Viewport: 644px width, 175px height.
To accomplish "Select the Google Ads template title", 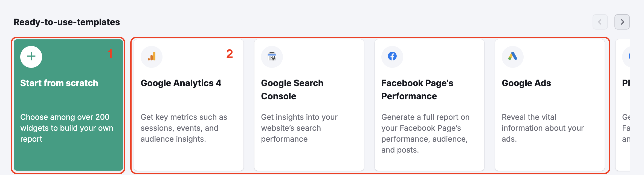I will point(526,83).
